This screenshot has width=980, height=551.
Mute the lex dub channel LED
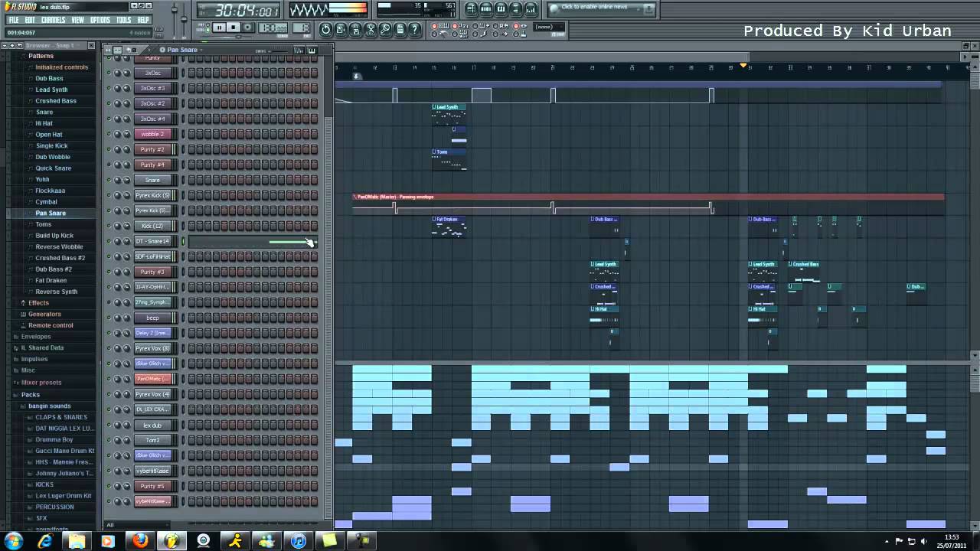pos(109,425)
